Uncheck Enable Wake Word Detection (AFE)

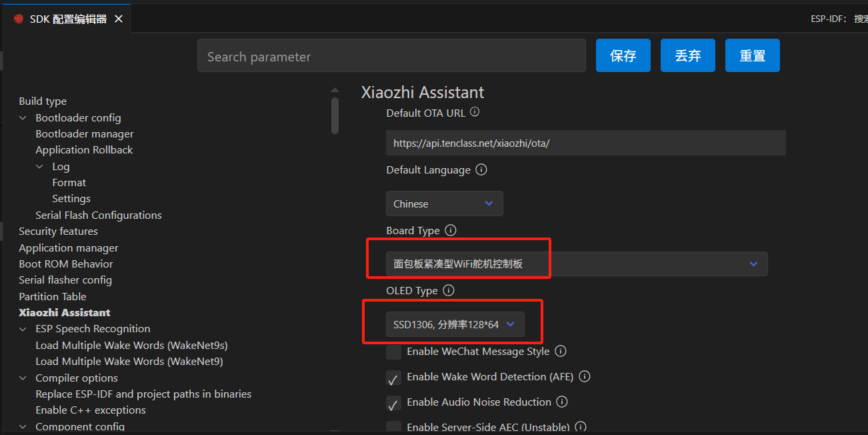pos(394,378)
